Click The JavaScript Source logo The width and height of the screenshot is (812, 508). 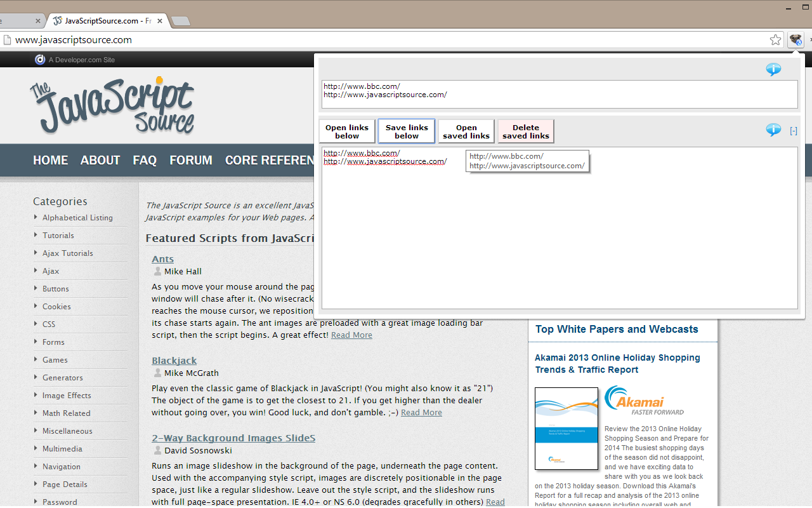(112, 105)
